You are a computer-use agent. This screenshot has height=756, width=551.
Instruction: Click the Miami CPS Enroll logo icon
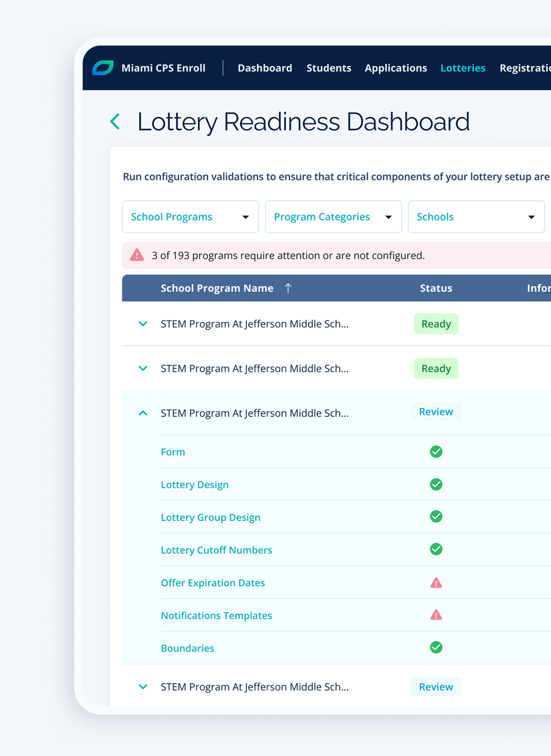click(103, 68)
